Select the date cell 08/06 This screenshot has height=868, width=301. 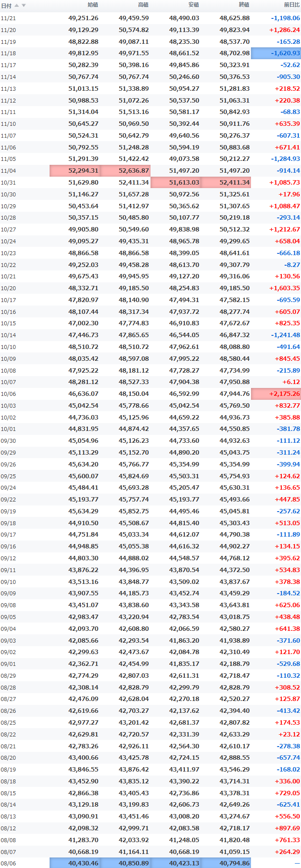[8, 864]
